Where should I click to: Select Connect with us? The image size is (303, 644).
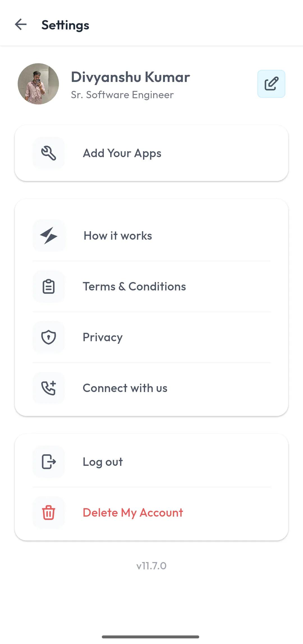(125, 388)
